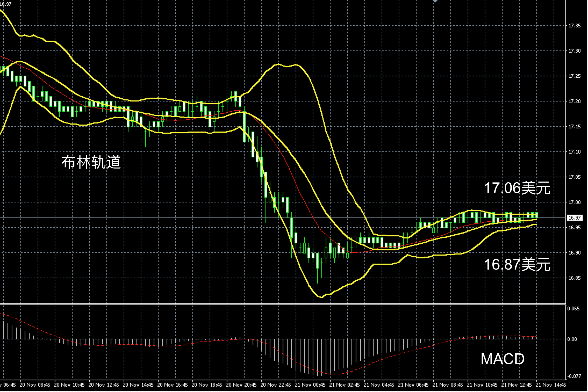
Task: Click the 17.35 price axis label
Action: (x=575, y=26)
